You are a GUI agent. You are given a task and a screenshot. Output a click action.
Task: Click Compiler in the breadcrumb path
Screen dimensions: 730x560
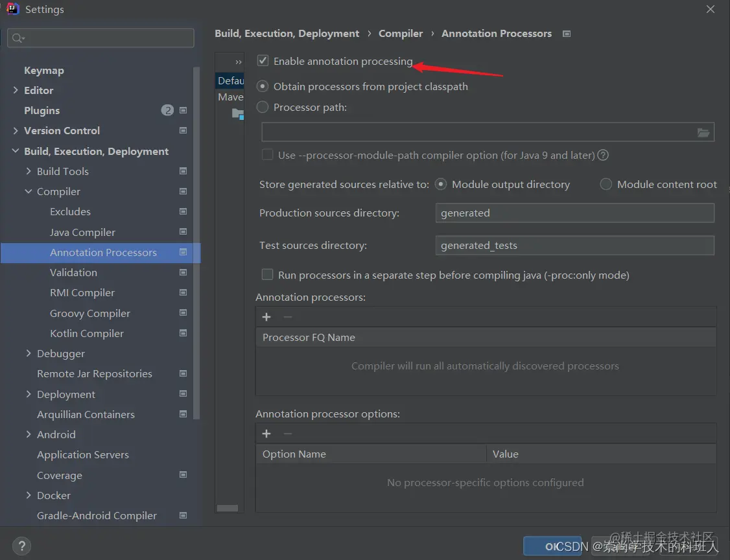(401, 34)
